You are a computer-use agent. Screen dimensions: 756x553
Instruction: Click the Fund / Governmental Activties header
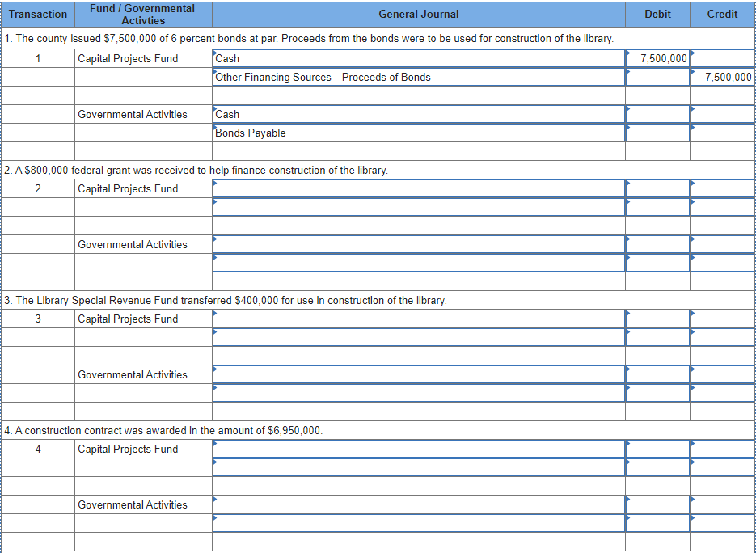[x=143, y=14]
